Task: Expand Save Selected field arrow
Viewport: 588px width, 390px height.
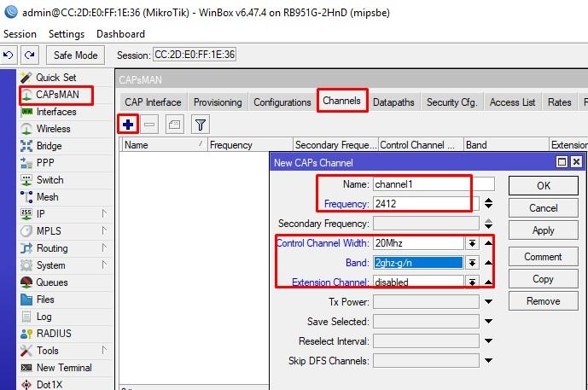Action: tap(488, 321)
